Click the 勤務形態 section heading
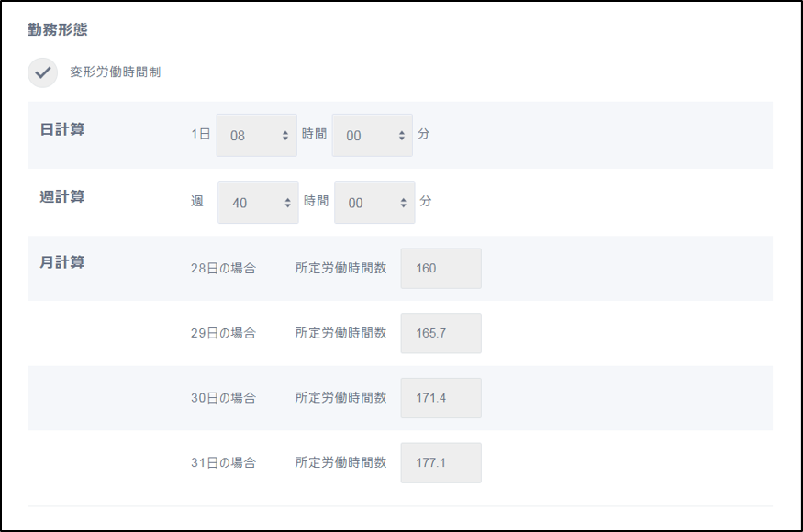This screenshot has height=532, width=803. (x=58, y=29)
